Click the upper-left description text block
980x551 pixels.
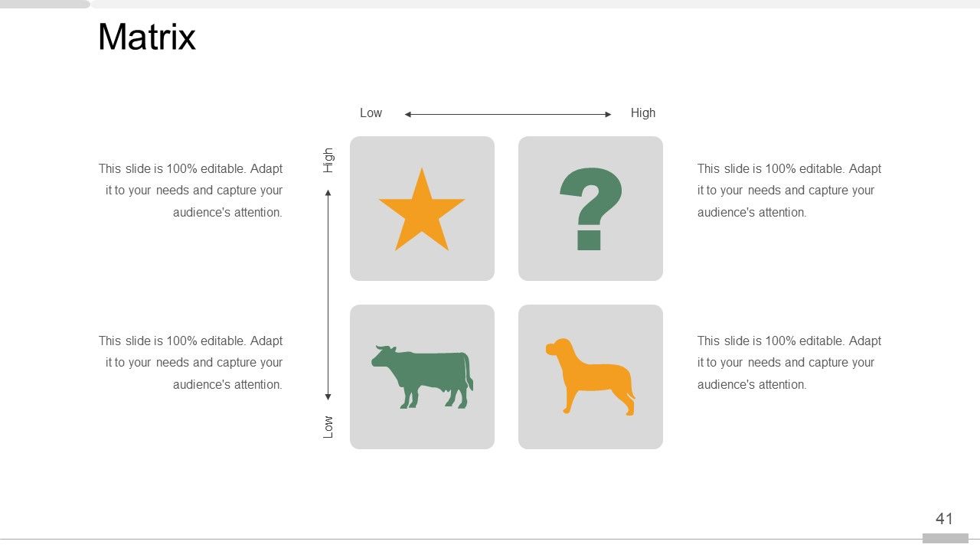(191, 191)
